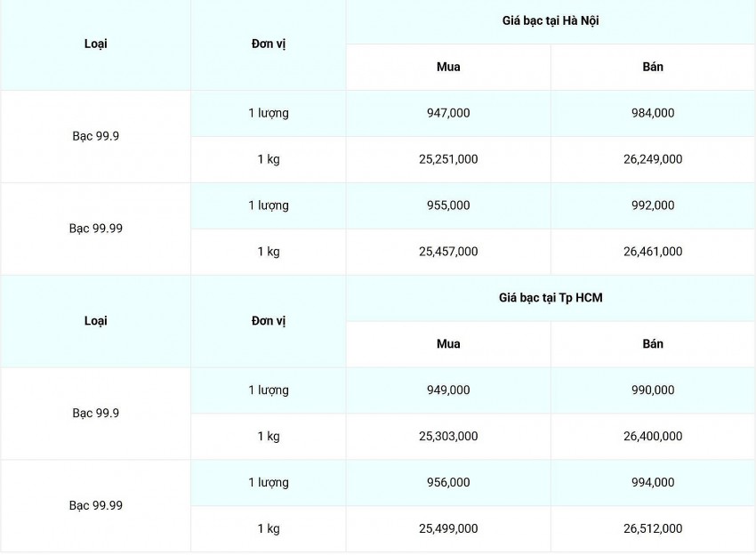Click the 'Mua' column header under Hà Nội
The image size is (756, 555).
point(448,67)
